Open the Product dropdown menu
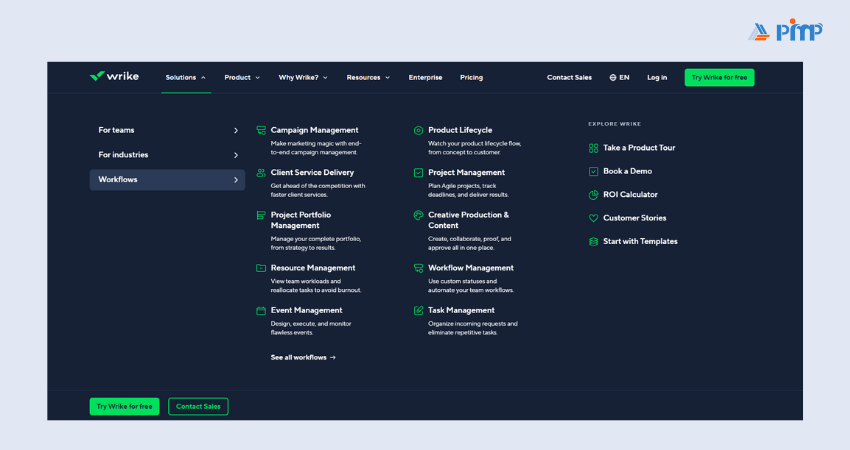This screenshot has width=850, height=450. [242, 78]
